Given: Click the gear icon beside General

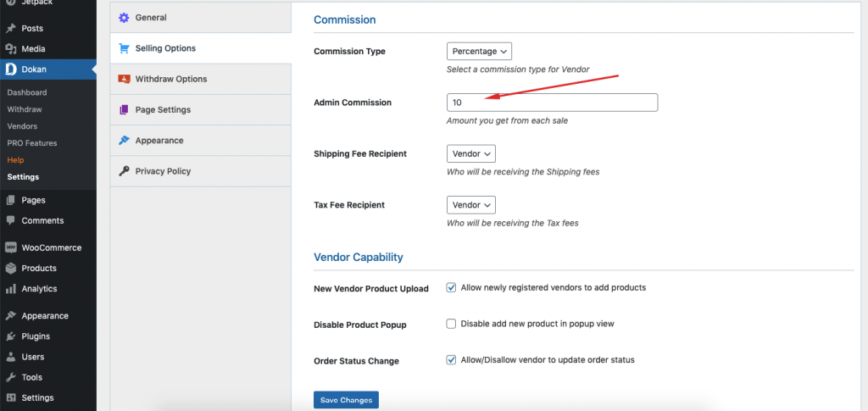Looking at the screenshot, I should [124, 18].
